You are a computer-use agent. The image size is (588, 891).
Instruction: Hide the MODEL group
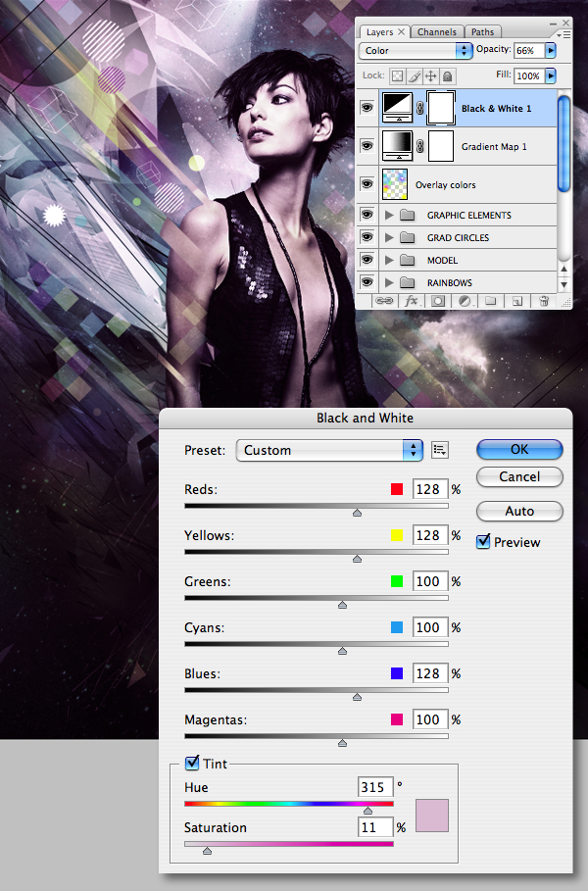click(x=367, y=260)
